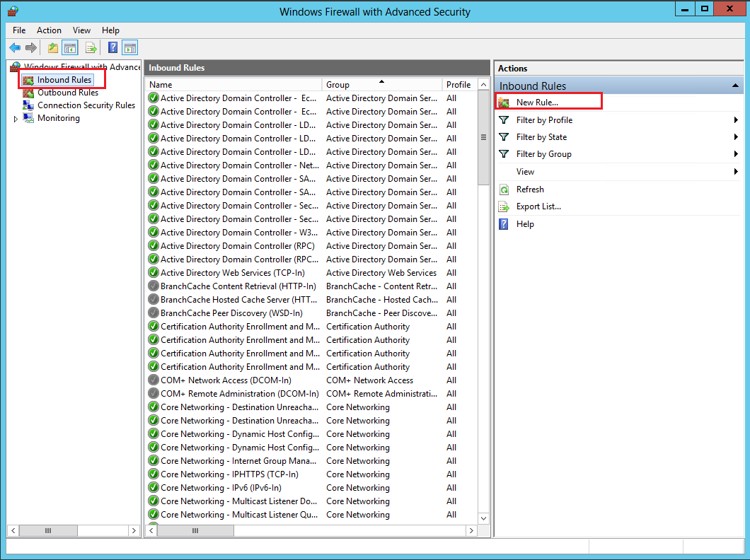Open Filter by Profile submenu arrow
This screenshot has height=560, width=750.
click(x=736, y=120)
